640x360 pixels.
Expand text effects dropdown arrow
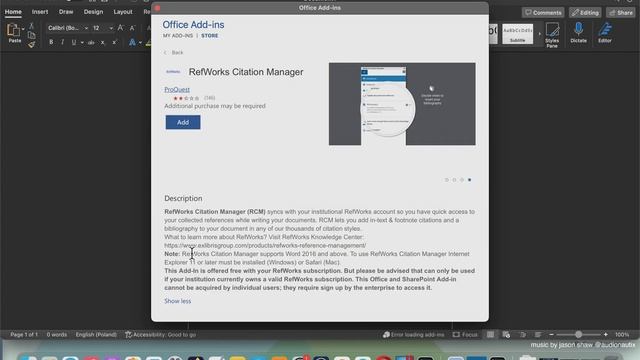coord(140,42)
